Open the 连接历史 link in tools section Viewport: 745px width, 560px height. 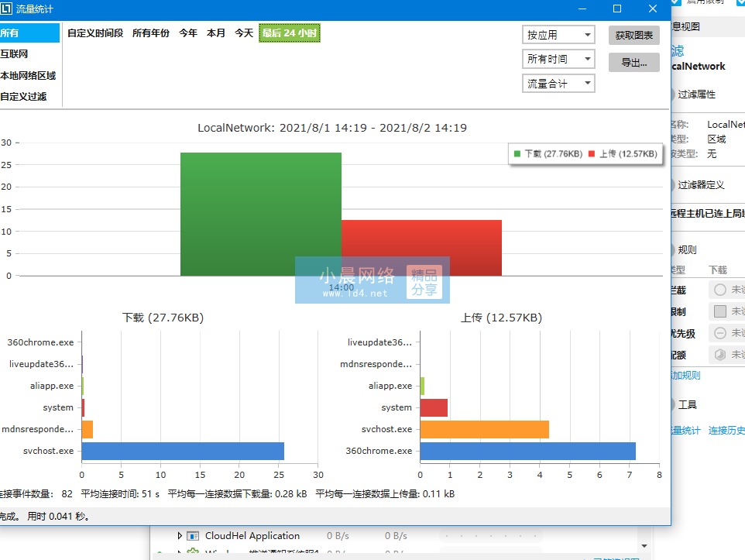tap(726, 430)
